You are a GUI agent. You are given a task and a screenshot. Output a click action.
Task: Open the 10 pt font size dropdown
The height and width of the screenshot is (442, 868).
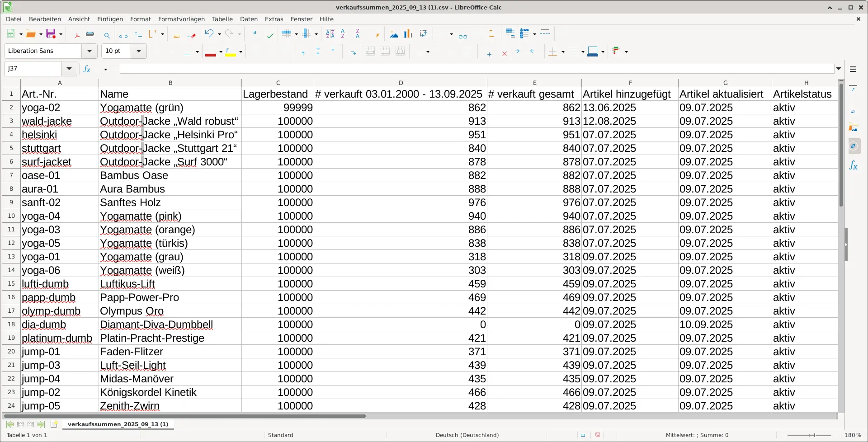click(139, 51)
